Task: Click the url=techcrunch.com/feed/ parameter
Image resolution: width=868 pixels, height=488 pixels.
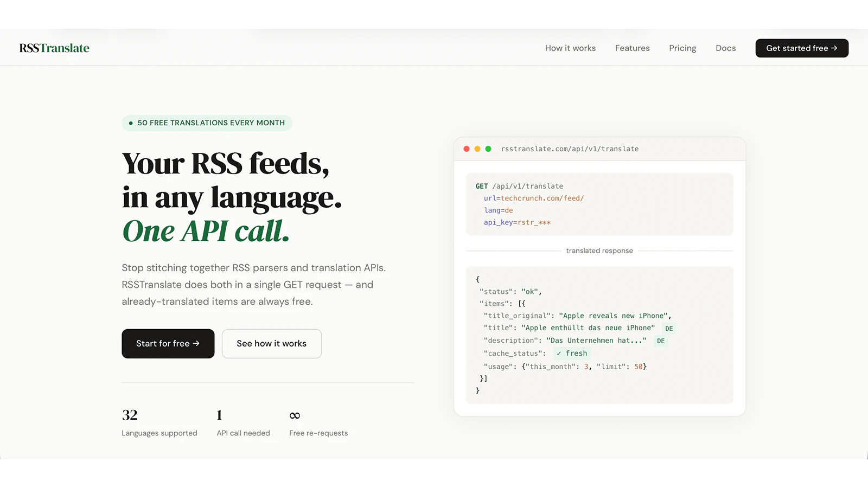Action: [x=534, y=198]
